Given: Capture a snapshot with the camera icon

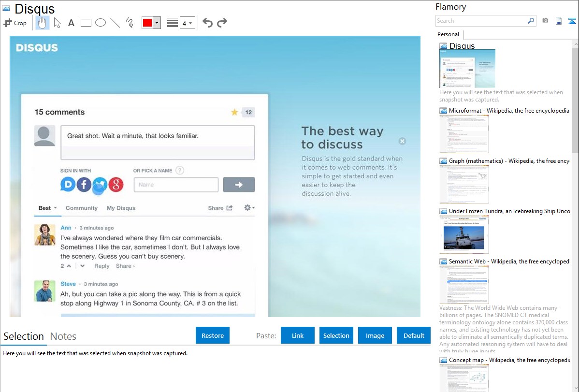Looking at the screenshot, I should click(545, 21).
